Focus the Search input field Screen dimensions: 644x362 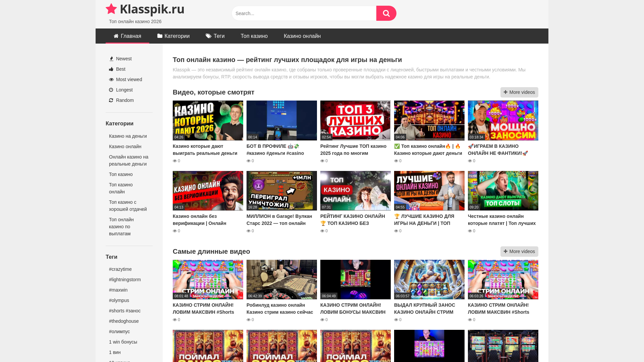(304, 13)
